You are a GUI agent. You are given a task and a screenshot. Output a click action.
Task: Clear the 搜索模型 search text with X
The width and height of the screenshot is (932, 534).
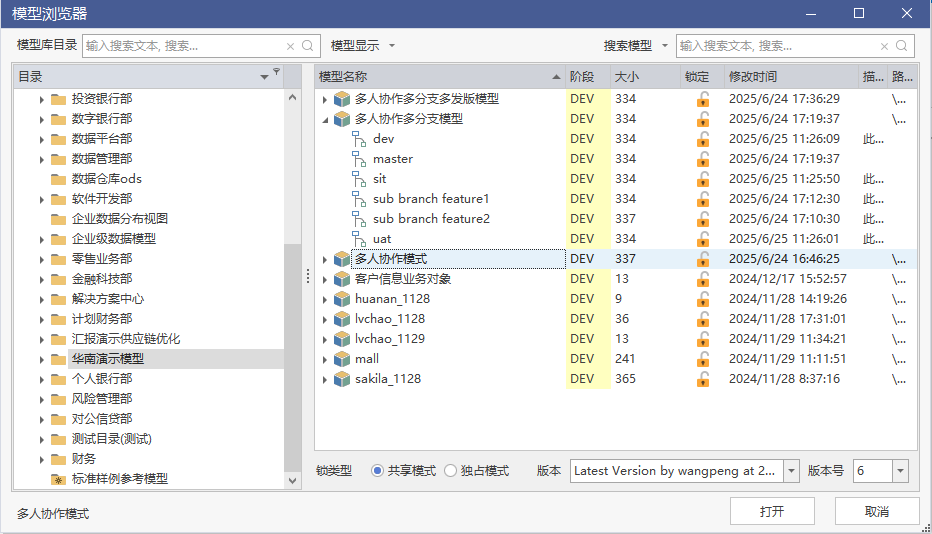coord(884,46)
